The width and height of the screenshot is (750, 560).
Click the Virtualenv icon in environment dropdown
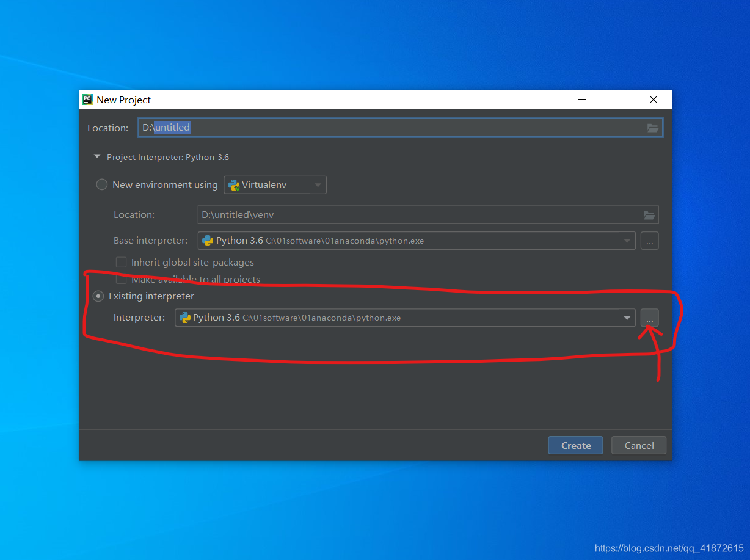[x=234, y=184]
